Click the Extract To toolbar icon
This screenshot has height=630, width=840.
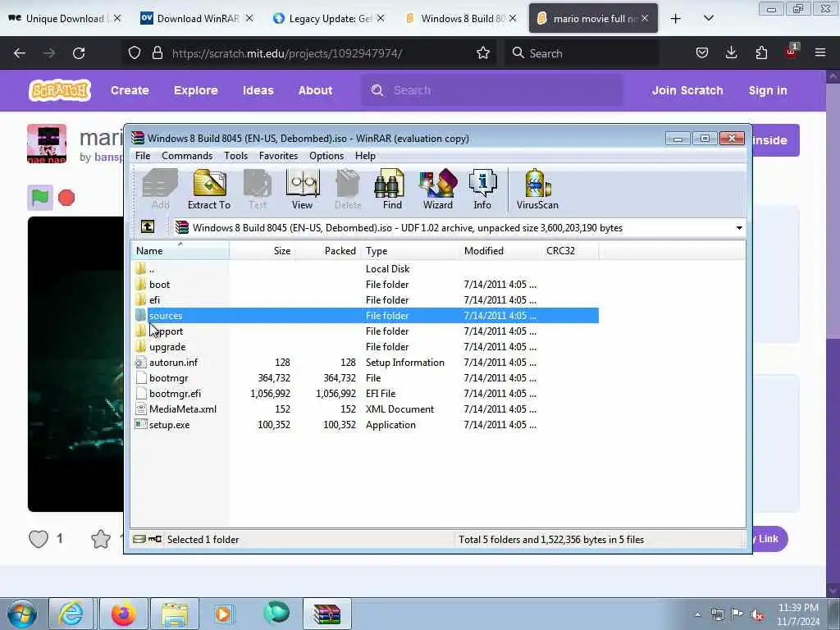(x=209, y=189)
